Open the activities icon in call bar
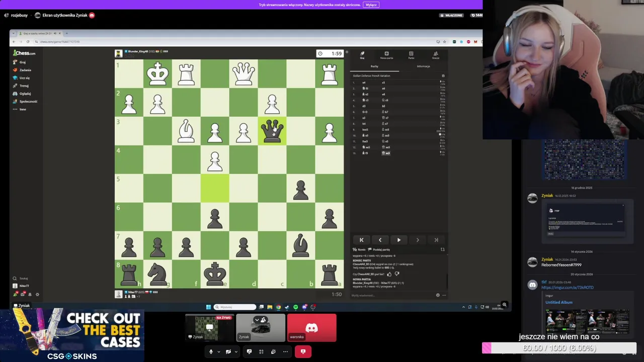The height and width of the screenshot is (362, 644). point(261,351)
